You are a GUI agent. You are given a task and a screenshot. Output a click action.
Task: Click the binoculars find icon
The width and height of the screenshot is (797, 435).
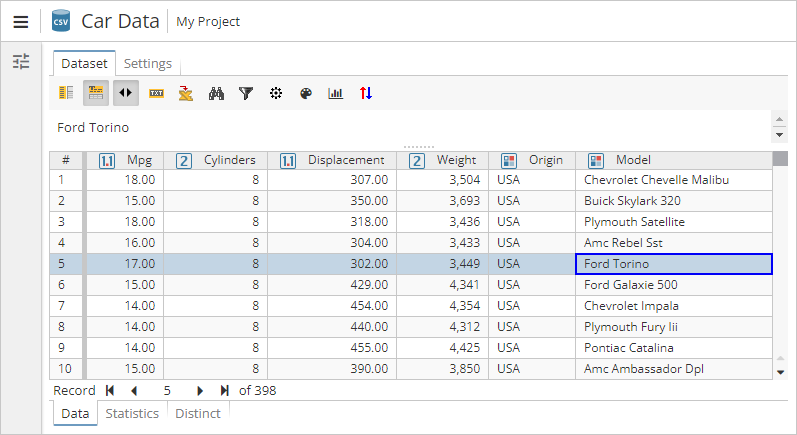(x=215, y=93)
